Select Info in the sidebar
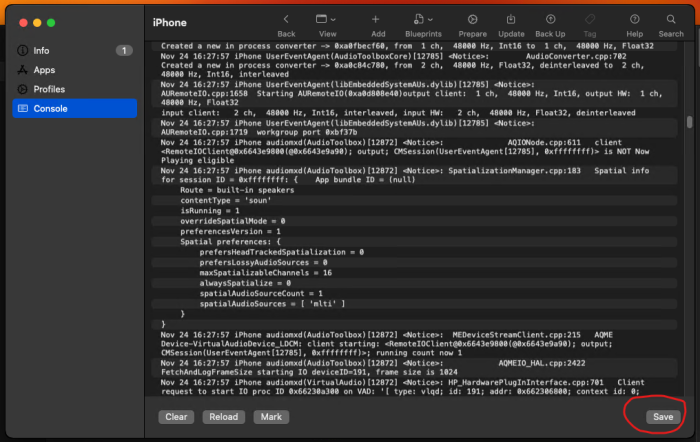Screen dimensions: 700x442 75,50
